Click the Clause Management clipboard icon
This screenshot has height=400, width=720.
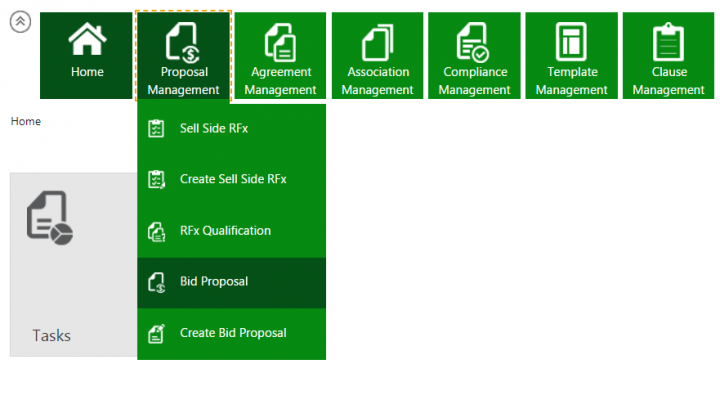pos(667,43)
